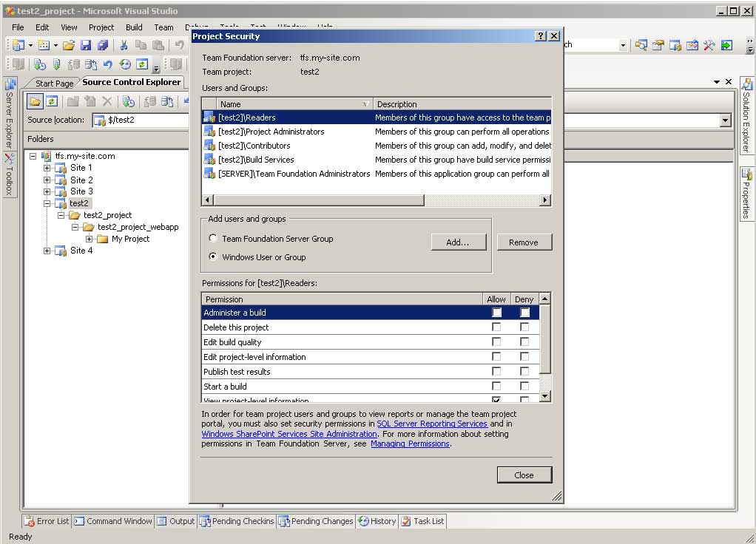
Task: Expand the Site 4 tree node
Action: tap(47, 251)
